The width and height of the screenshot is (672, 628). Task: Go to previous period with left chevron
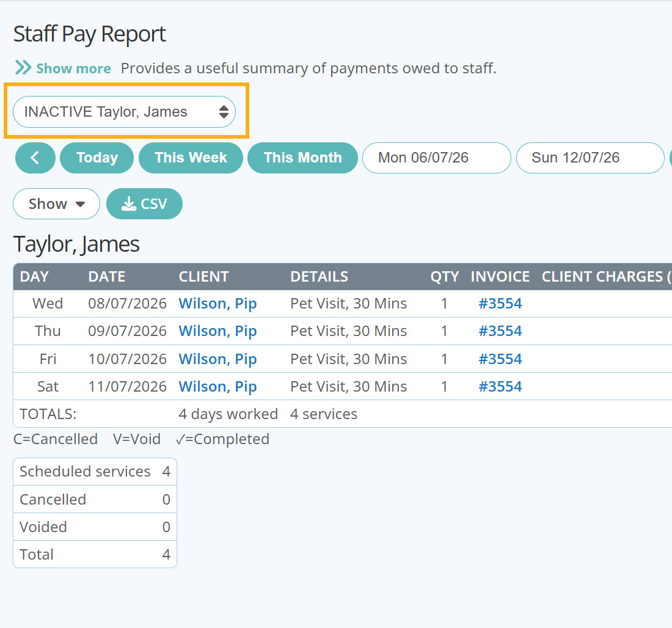click(x=35, y=158)
